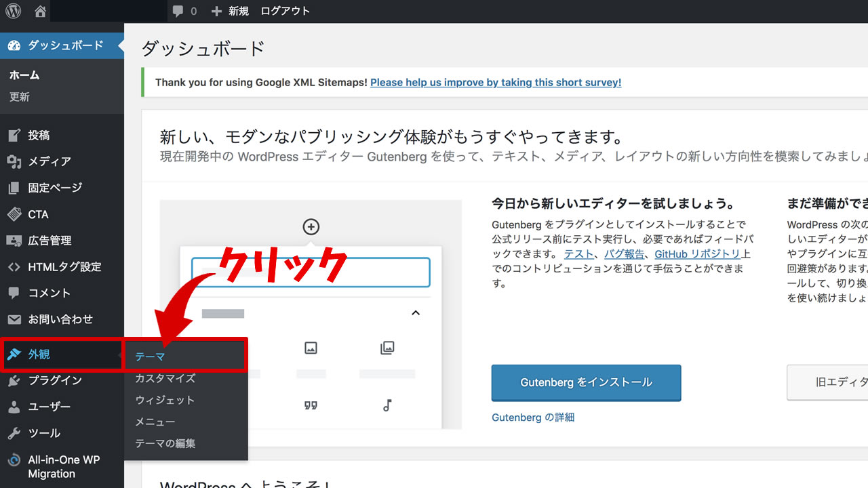Click the text field in editor preview

click(311, 272)
